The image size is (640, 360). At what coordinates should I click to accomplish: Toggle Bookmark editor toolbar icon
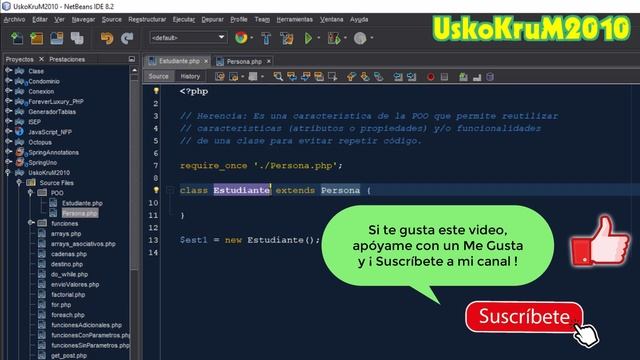point(379,77)
